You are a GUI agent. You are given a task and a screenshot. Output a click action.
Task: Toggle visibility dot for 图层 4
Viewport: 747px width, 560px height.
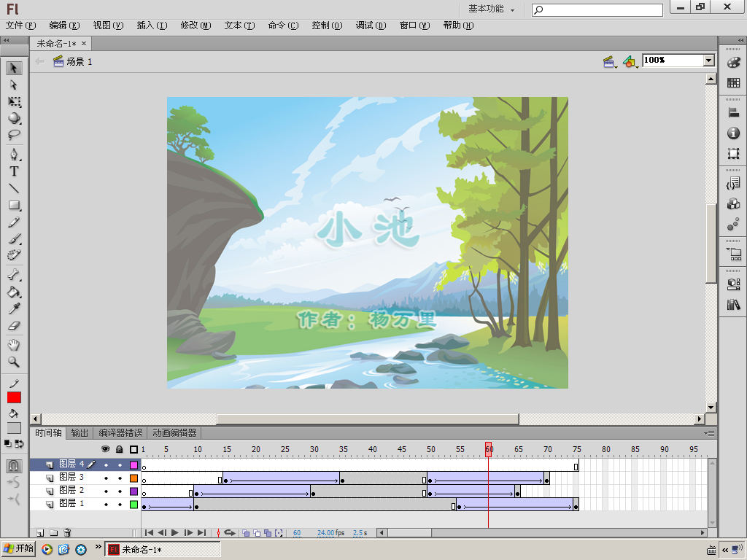[x=106, y=464]
